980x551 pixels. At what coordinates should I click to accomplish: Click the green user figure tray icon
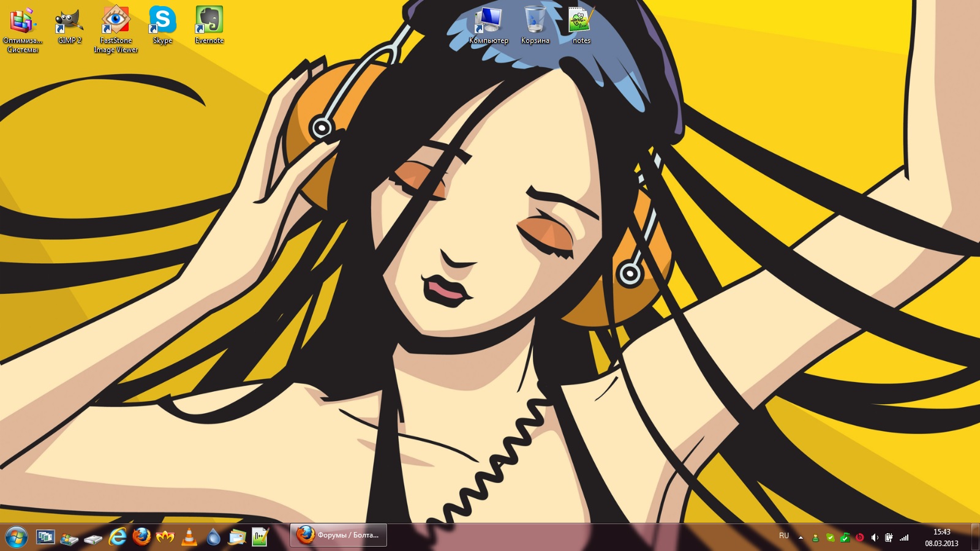pos(815,538)
